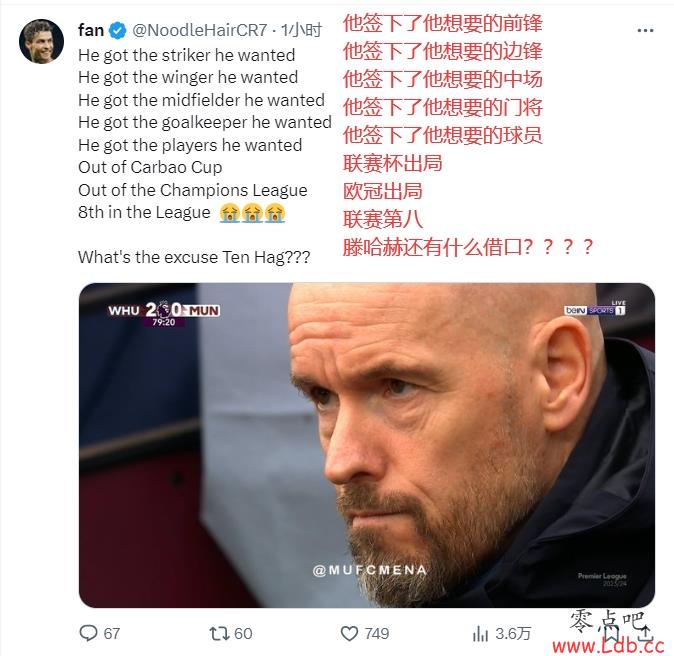The height and width of the screenshot is (656, 674).
Task: Click the crying emoji in tweet
Action: (x=252, y=213)
